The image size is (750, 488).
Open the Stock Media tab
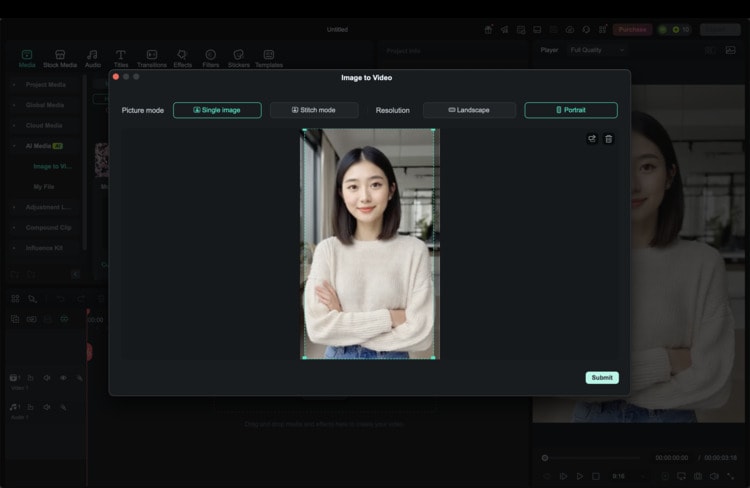(x=60, y=58)
